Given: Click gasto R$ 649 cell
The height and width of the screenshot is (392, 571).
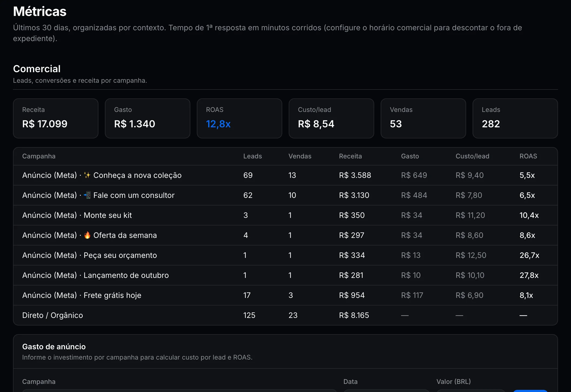Looking at the screenshot, I should (x=414, y=175).
